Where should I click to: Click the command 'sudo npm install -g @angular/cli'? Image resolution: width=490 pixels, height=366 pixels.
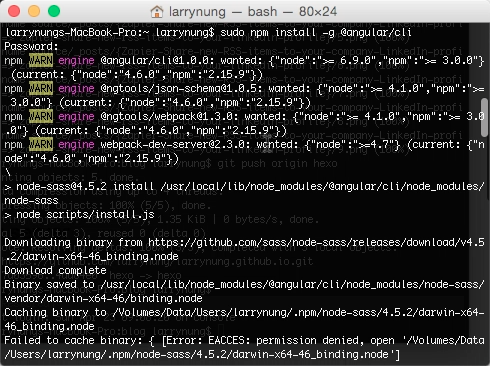pos(316,32)
